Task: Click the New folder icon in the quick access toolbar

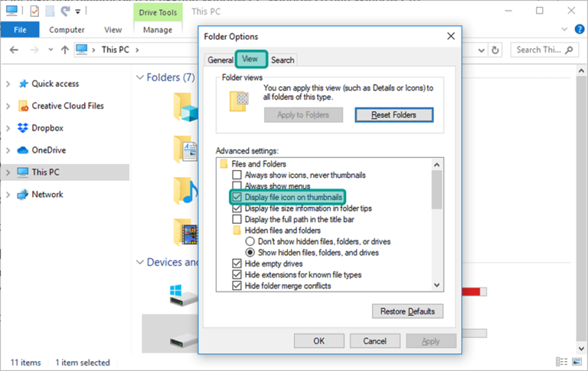Action: point(50,11)
